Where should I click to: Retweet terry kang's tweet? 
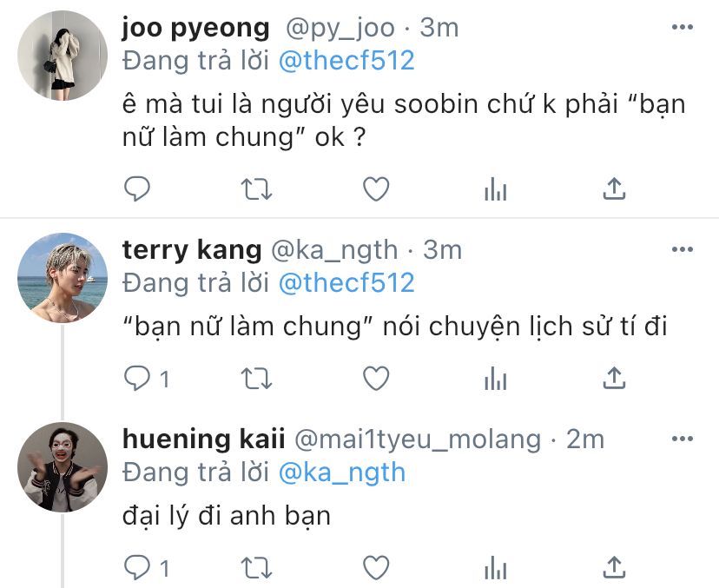pos(257,378)
